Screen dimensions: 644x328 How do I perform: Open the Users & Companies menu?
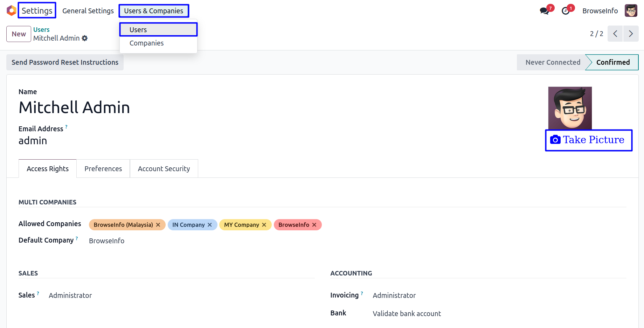point(153,11)
